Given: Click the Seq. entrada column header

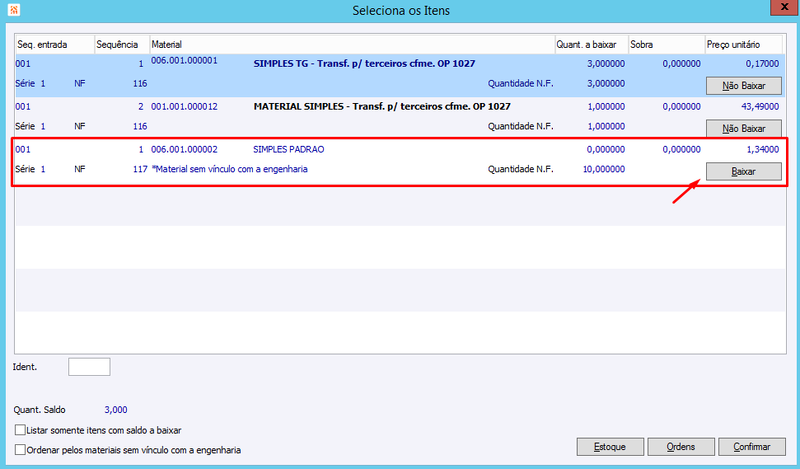Looking at the screenshot, I should point(55,44).
